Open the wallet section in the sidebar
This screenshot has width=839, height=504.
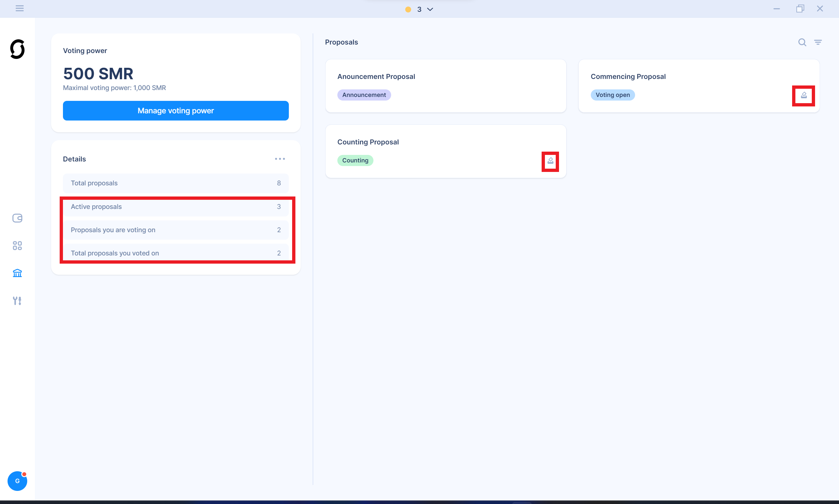pos(17,218)
